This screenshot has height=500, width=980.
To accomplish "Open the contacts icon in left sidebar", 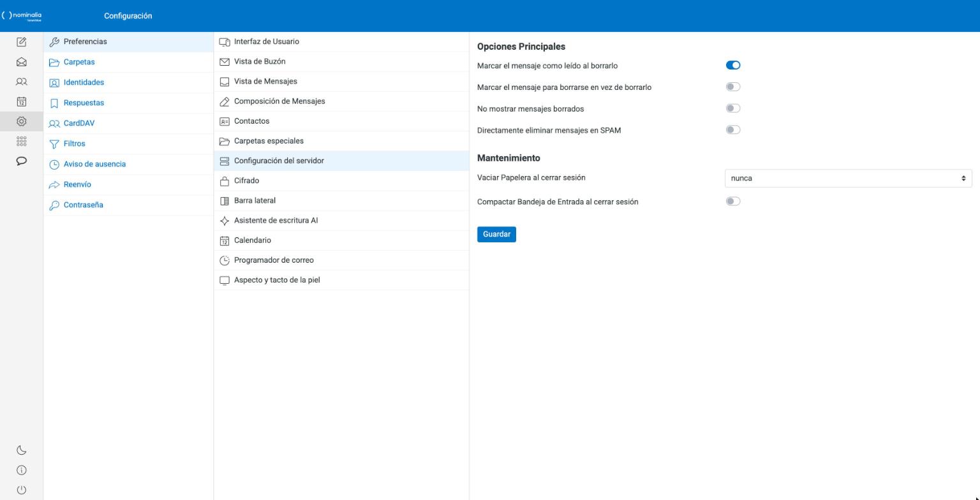I will 21,82.
